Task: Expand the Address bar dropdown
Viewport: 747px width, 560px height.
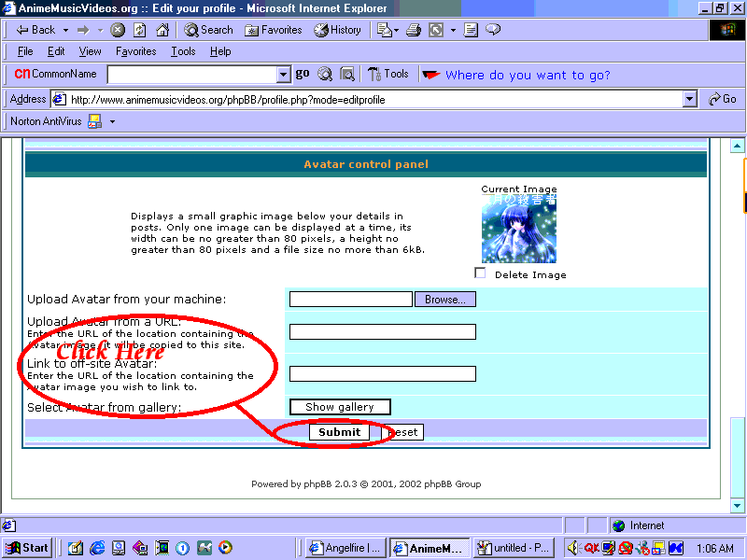Action: pyautogui.click(x=690, y=100)
